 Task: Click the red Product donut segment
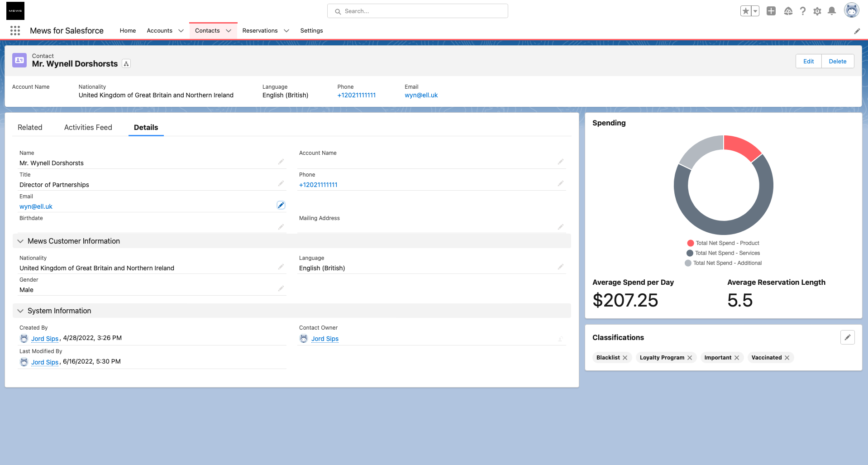point(742,145)
